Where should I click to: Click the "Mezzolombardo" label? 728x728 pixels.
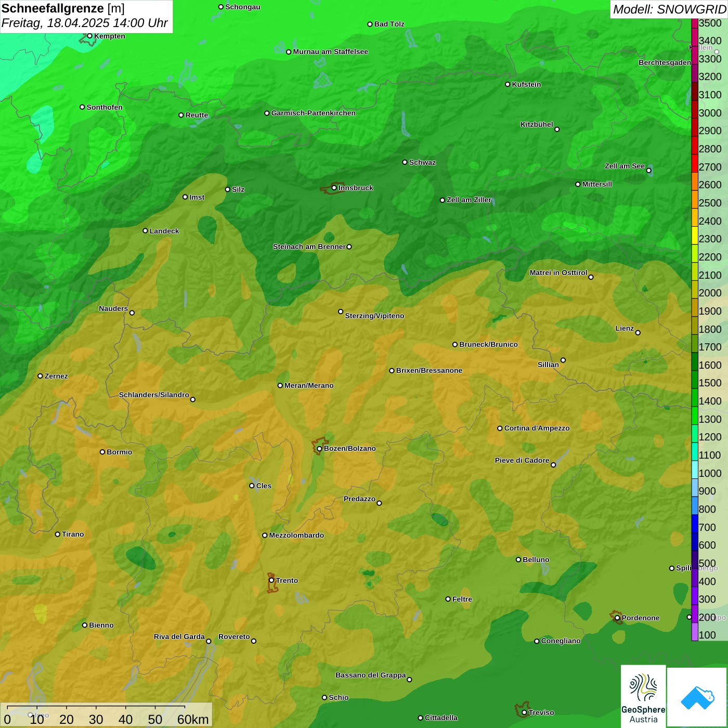pyautogui.click(x=296, y=535)
